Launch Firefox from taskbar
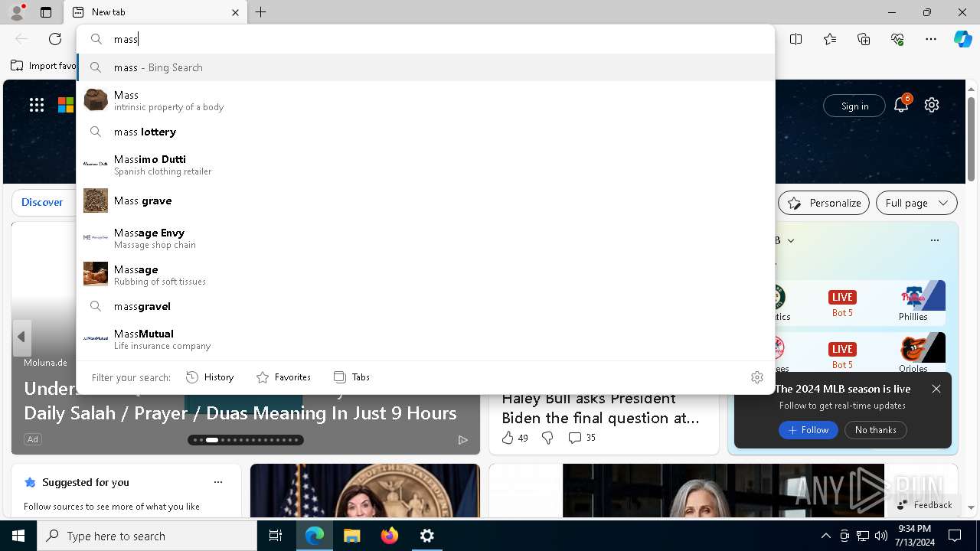 [x=390, y=536]
